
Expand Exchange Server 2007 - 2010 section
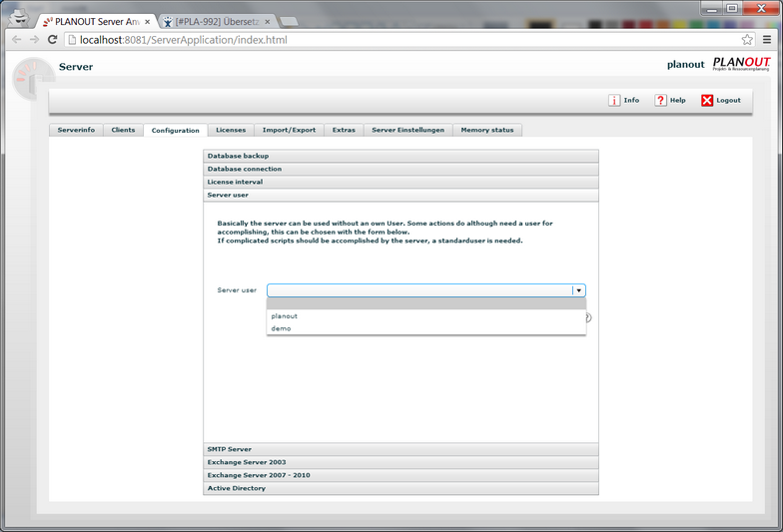pyautogui.click(x=401, y=475)
